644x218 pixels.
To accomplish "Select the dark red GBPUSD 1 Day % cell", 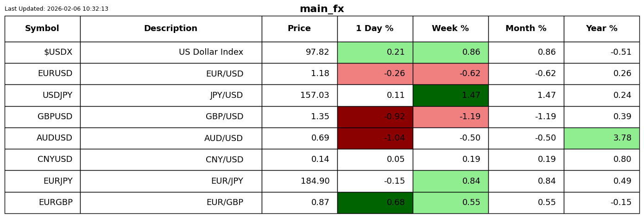I will tap(375, 117).
